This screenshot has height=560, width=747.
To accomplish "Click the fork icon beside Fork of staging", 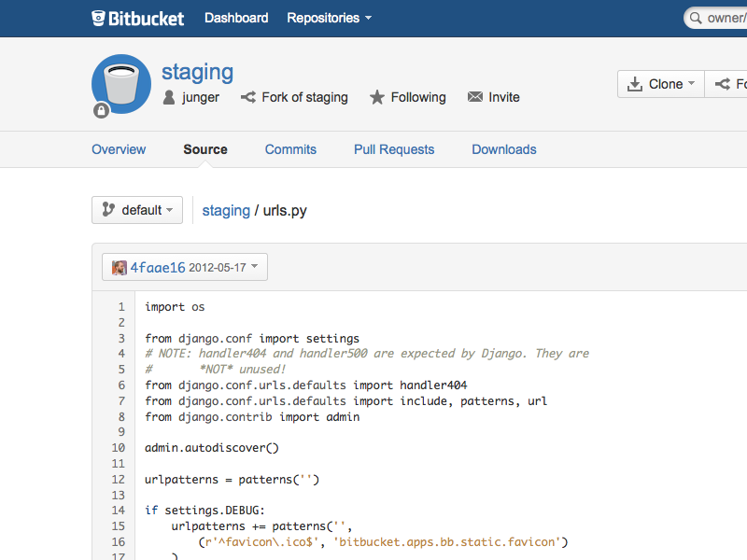I will tap(247, 97).
